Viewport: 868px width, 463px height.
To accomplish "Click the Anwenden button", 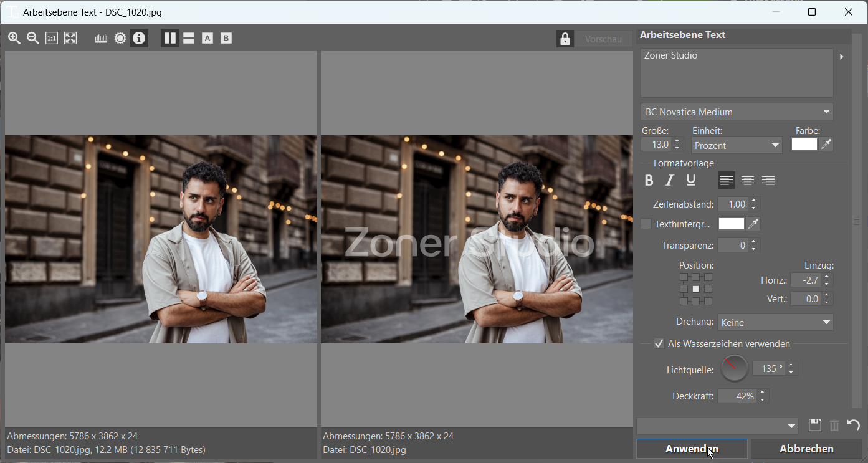I will coord(691,449).
